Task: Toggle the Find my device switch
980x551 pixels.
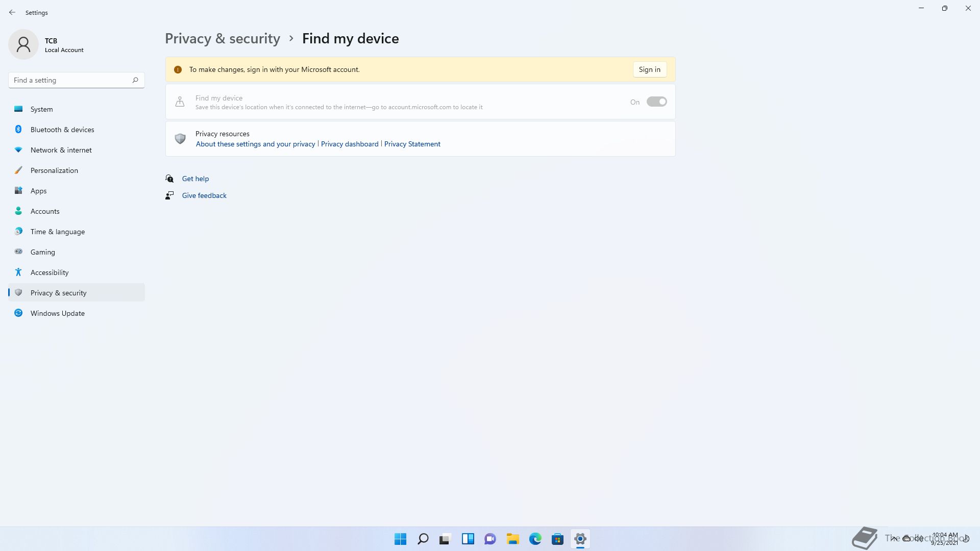Action: point(656,102)
